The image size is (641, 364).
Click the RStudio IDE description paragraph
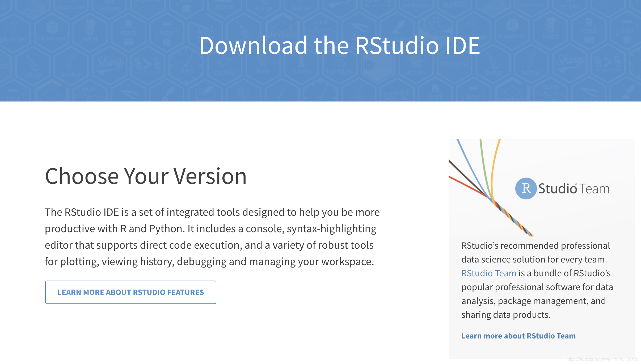[x=212, y=236]
